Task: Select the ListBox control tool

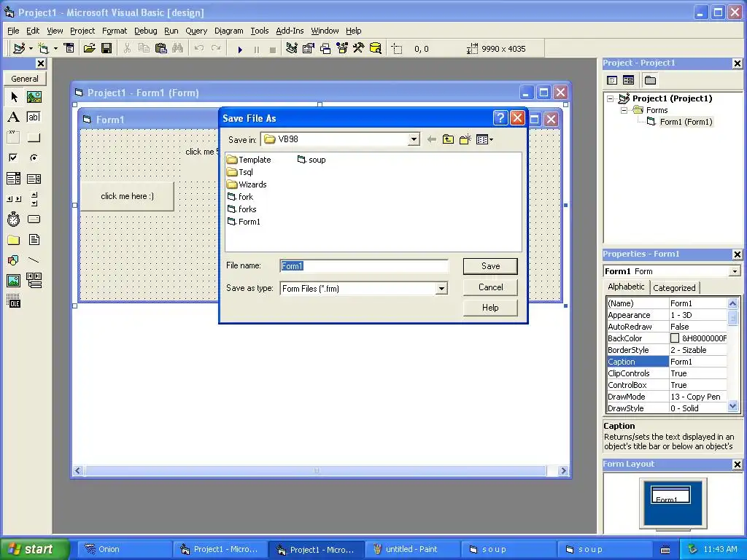Action: click(34, 179)
